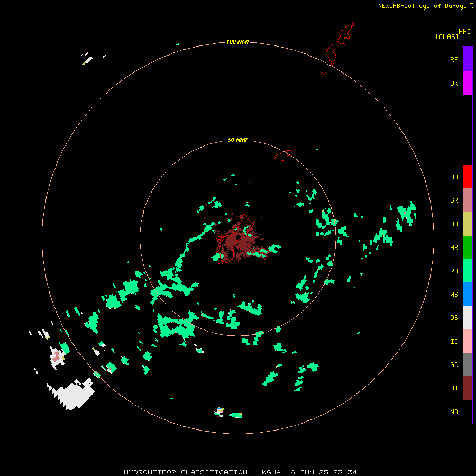Image resolution: width=476 pixels, height=476 pixels.
Task: Click the RF purple legend swatch
Action: tap(467, 59)
